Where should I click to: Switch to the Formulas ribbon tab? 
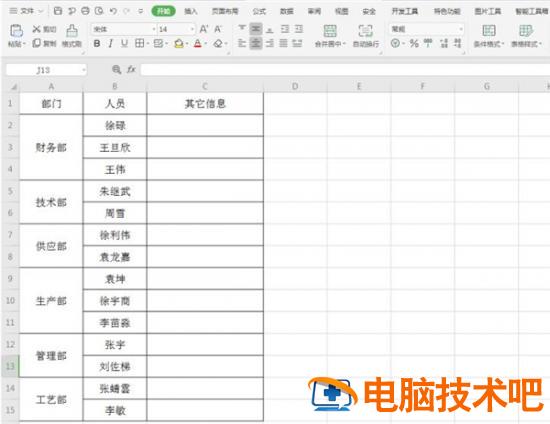click(259, 11)
